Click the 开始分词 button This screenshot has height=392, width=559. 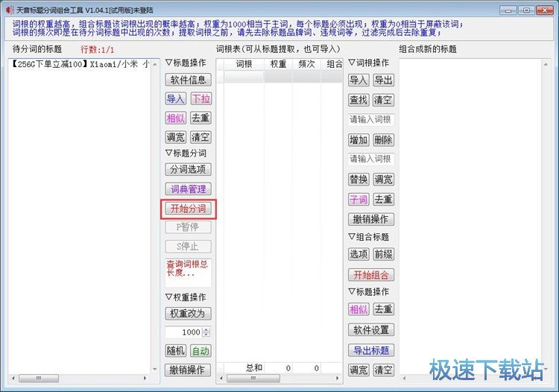point(188,209)
